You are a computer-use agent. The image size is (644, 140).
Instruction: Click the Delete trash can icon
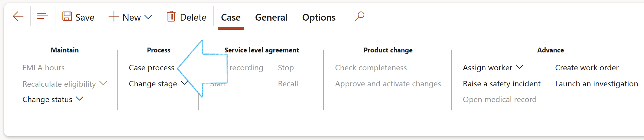pos(171,16)
